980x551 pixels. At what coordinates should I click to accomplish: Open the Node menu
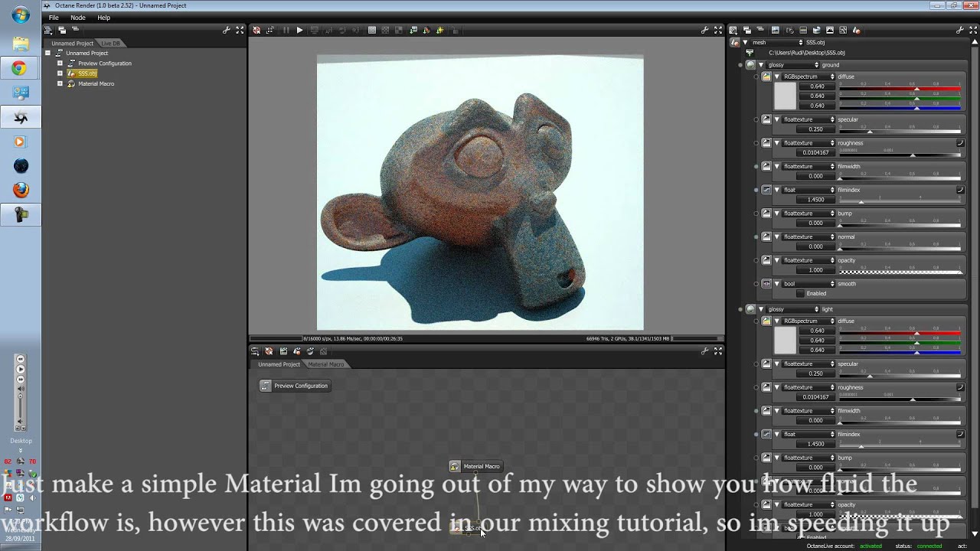78,18
